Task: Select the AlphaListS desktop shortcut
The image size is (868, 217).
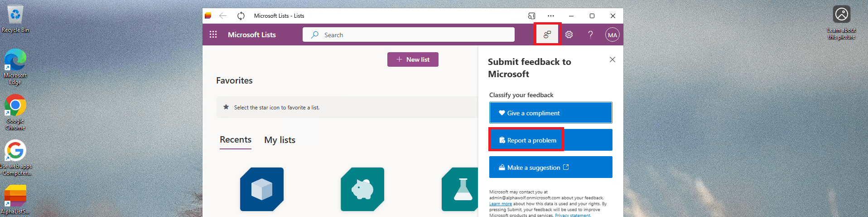Action: point(15,200)
